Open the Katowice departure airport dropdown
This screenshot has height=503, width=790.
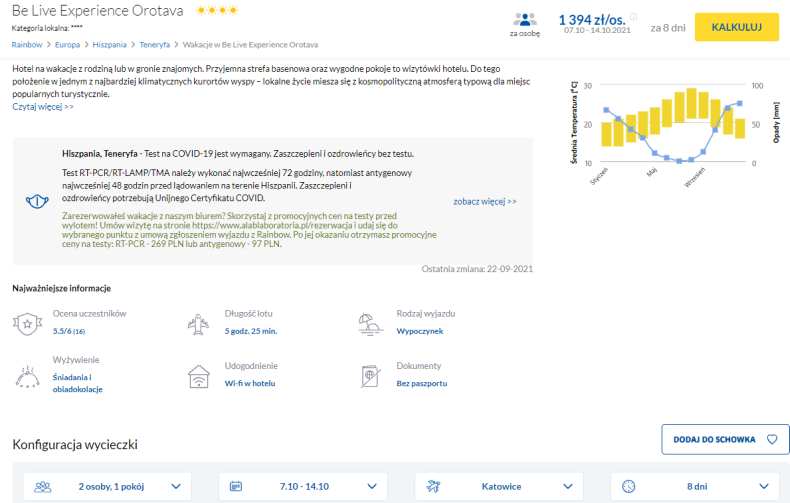(x=499, y=486)
